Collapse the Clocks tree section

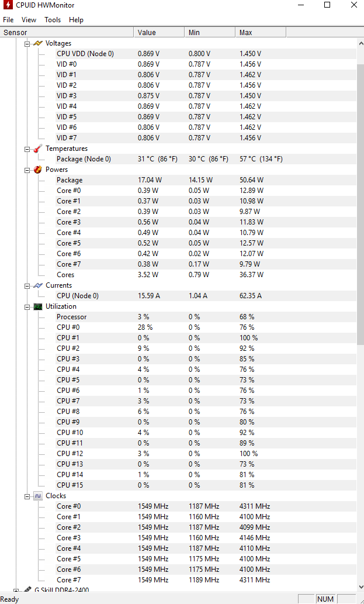(x=27, y=496)
